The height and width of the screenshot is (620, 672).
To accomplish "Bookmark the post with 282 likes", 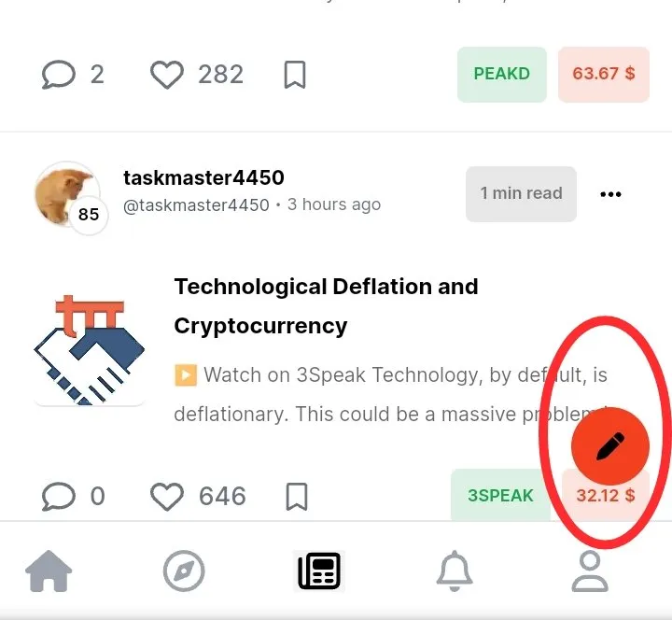I will pos(295,75).
